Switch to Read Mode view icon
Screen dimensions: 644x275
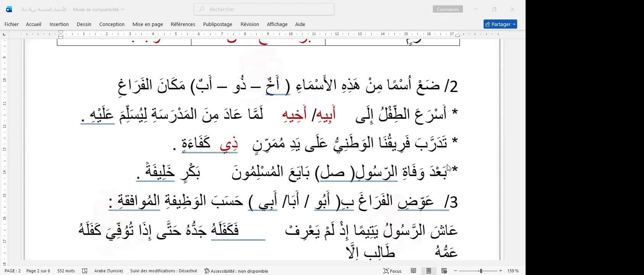click(413, 271)
